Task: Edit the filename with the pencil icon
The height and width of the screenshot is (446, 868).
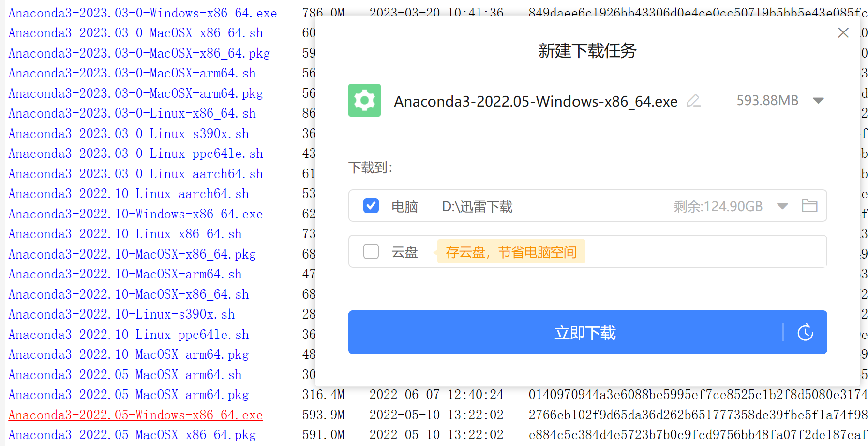Action: pos(693,101)
